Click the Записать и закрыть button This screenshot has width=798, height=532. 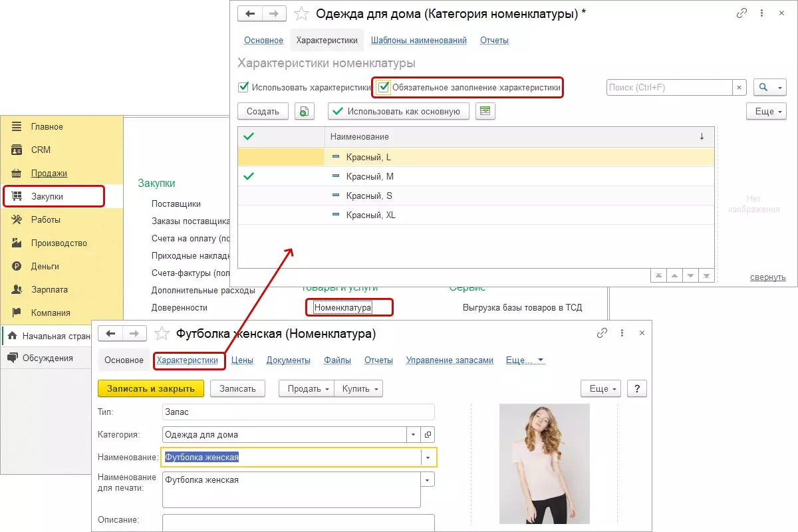tap(151, 389)
